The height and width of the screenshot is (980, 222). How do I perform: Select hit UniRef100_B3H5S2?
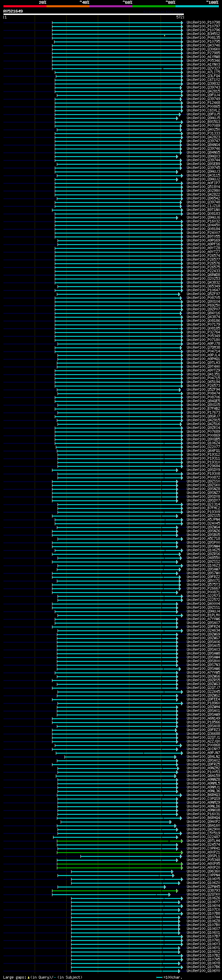[203, 34]
